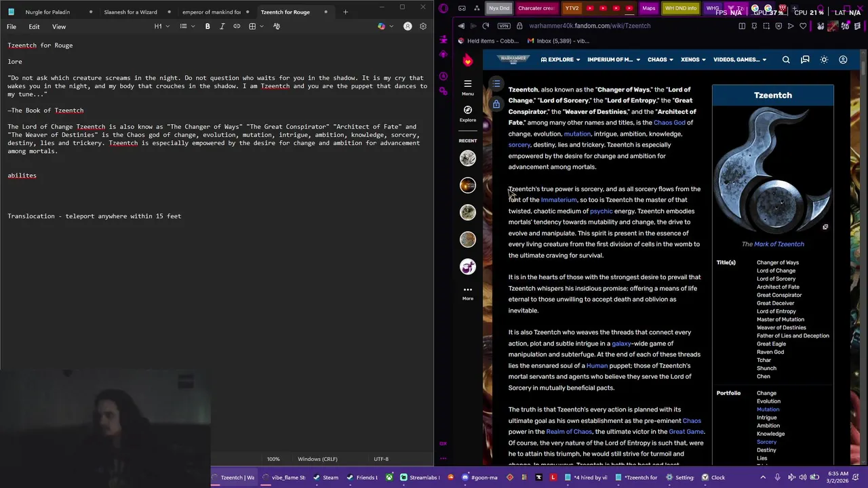Insert a link using Notepad toolbar
The width and height of the screenshot is (868, 488).
pyautogui.click(x=237, y=26)
